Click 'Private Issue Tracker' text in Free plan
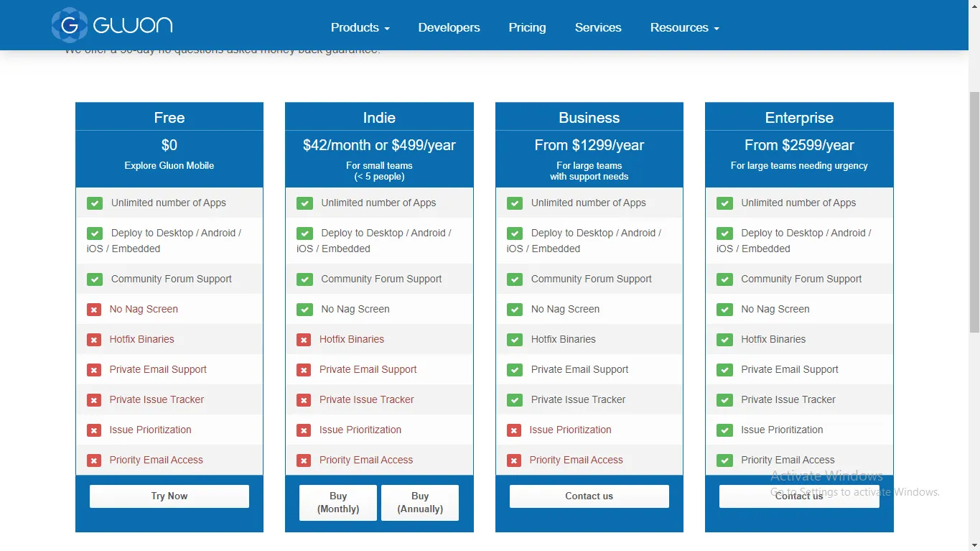This screenshot has width=980, height=551. click(157, 400)
